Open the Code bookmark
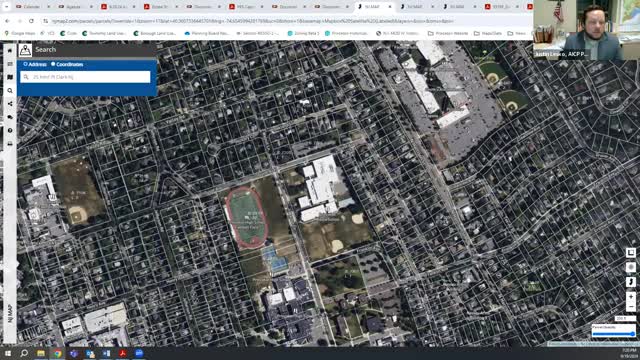This screenshot has height=360, width=640. (69, 33)
